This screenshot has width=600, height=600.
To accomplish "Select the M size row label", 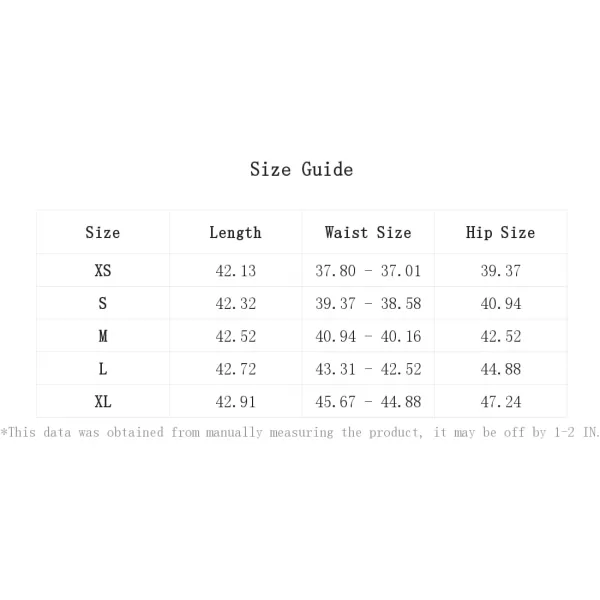I will (103, 336).
